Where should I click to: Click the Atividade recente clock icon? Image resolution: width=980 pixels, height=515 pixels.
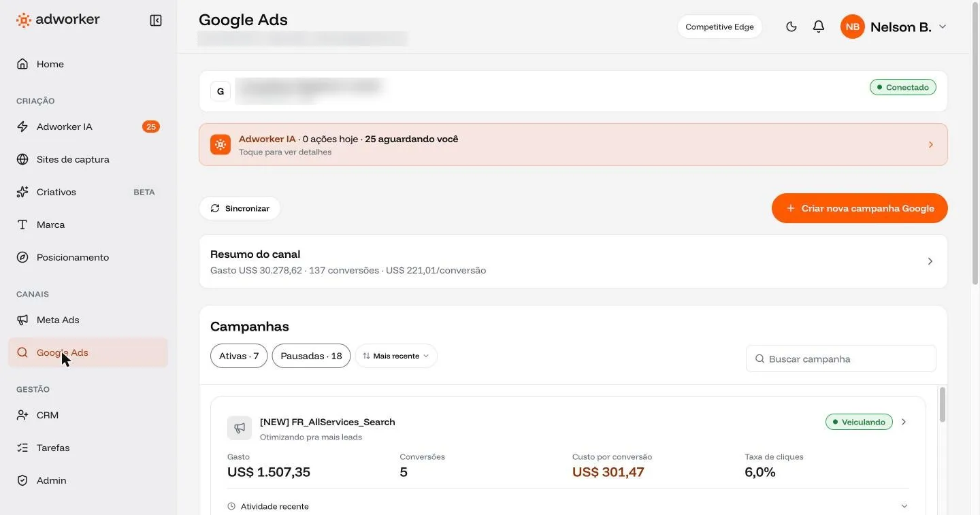click(231, 506)
